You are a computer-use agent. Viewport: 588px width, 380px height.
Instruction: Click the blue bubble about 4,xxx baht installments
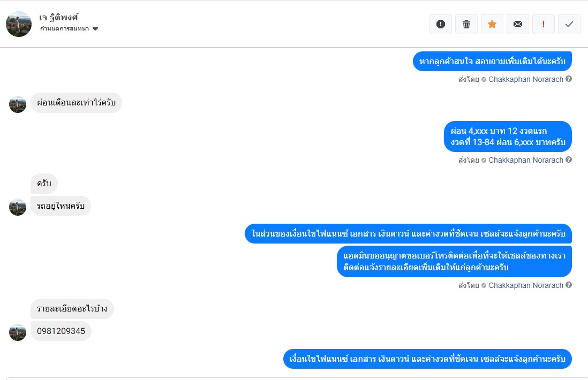coord(508,136)
